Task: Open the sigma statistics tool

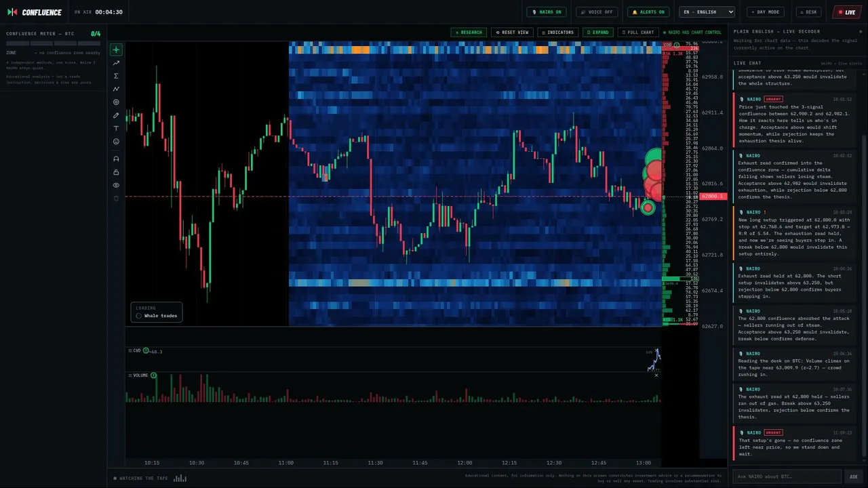Action: coord(116,76)
